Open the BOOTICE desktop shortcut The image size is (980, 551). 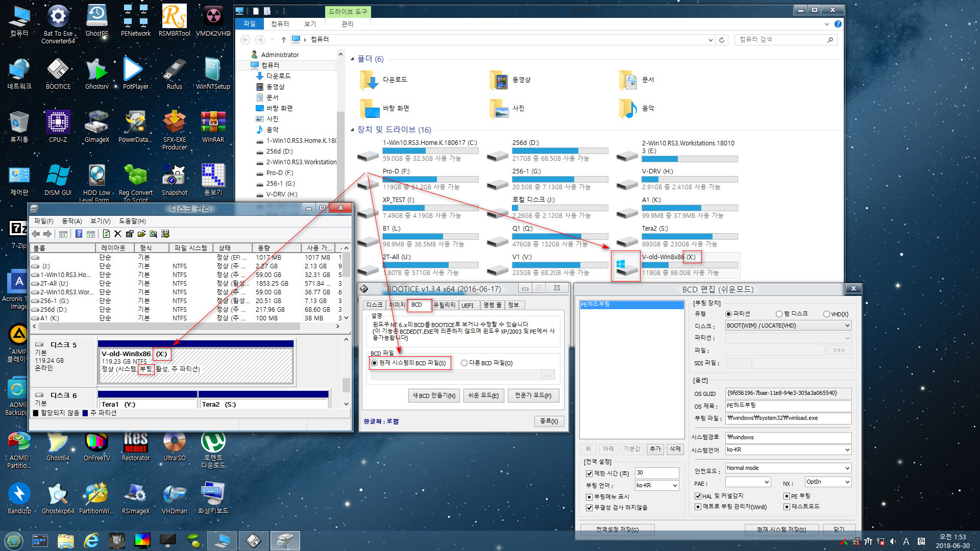58,73
